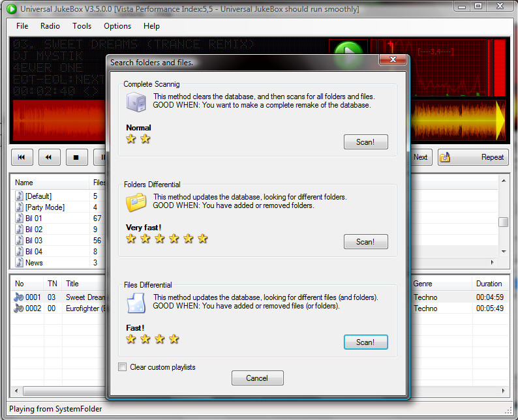Click the Bil 04 playlist icon
The width and height of the screenshot is (518, 420).
tap(20, 252)
